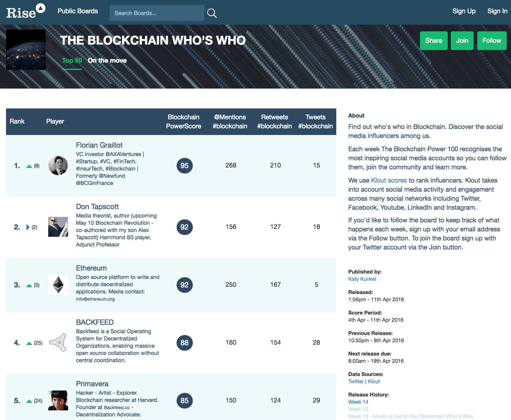The height and width of the screenshot is (420, 511).
Task: Open Public Boards in the navigation
Action: pos(78,11)
